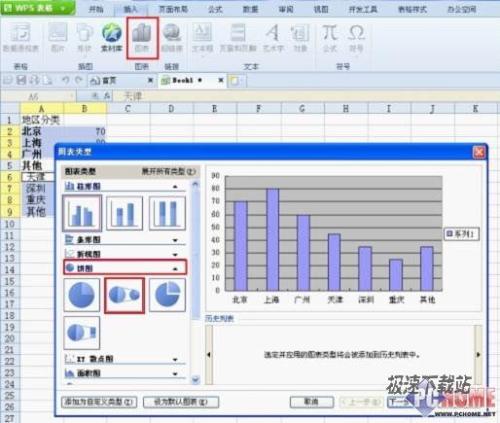
Task: Switch to the 页面布局 ribbon tab
Action: tap(173, 9)
